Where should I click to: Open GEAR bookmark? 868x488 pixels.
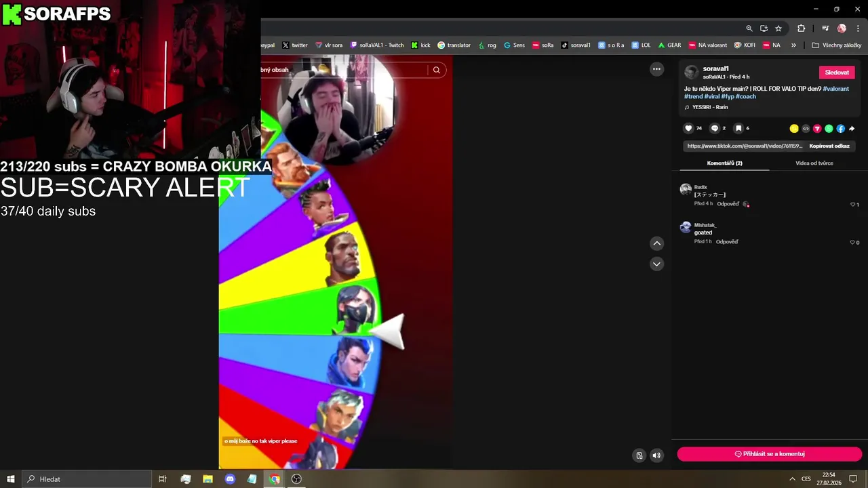(669, 45)
